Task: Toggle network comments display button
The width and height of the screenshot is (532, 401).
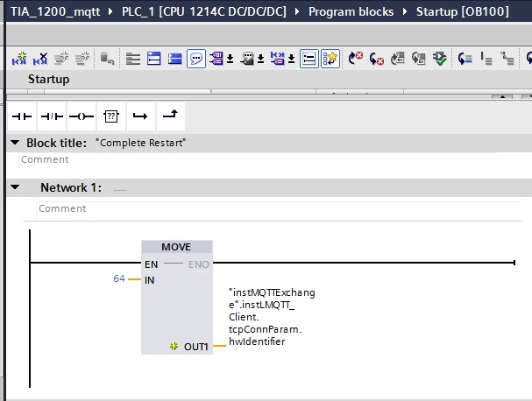Action: [309, 59]
